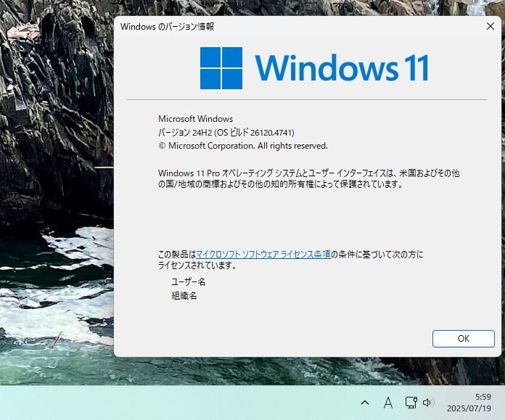Open the Microsoft software license terms link
505x420 pixels.
[x=263, y=255]
